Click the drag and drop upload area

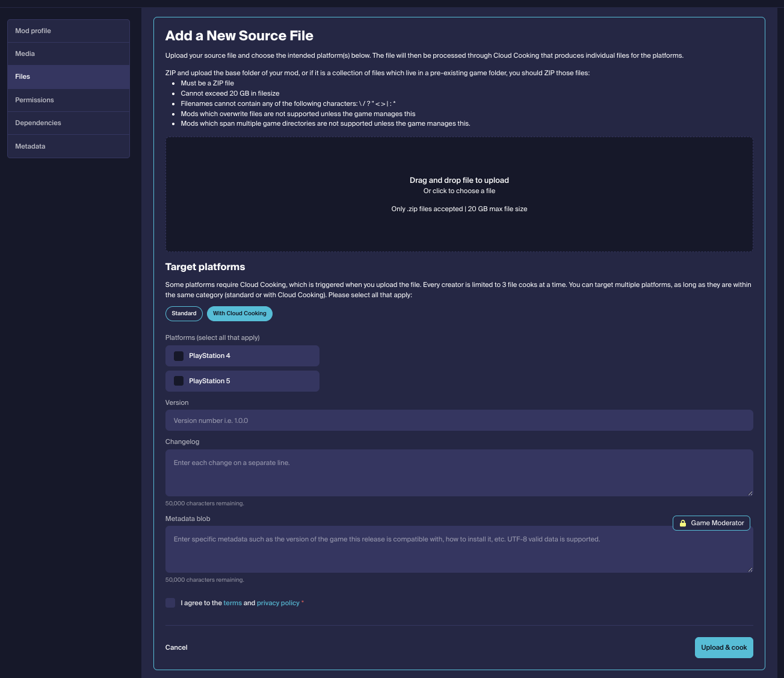pos(459,194)
